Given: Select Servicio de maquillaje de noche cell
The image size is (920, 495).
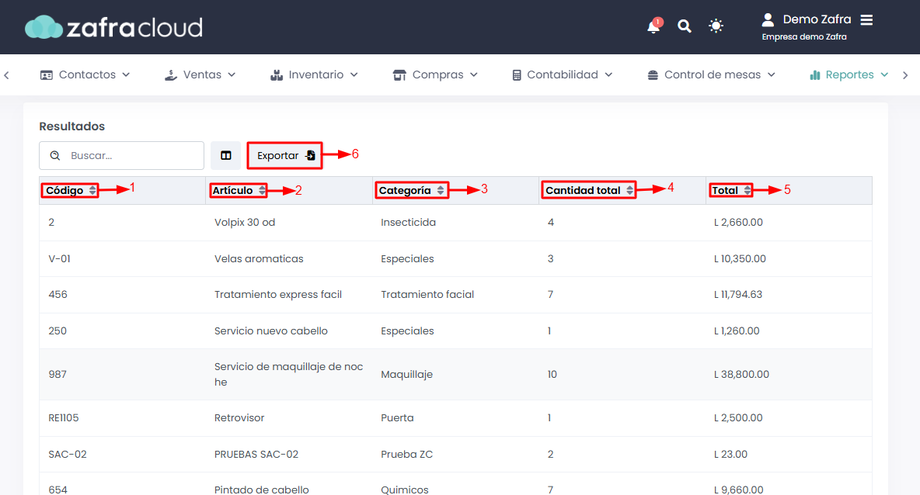Looking at the screenshot, I should (x=289, y=374).
